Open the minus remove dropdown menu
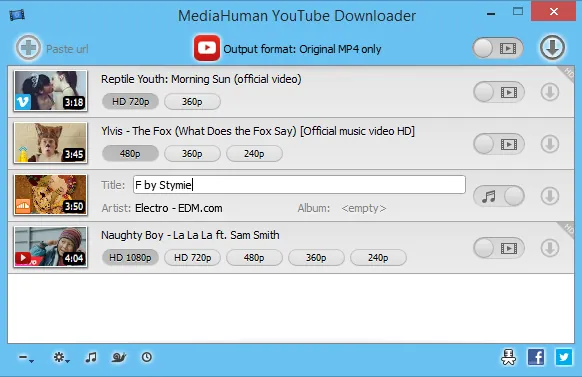The width and height of the screenshot is (582, 377). pos(26,358)
